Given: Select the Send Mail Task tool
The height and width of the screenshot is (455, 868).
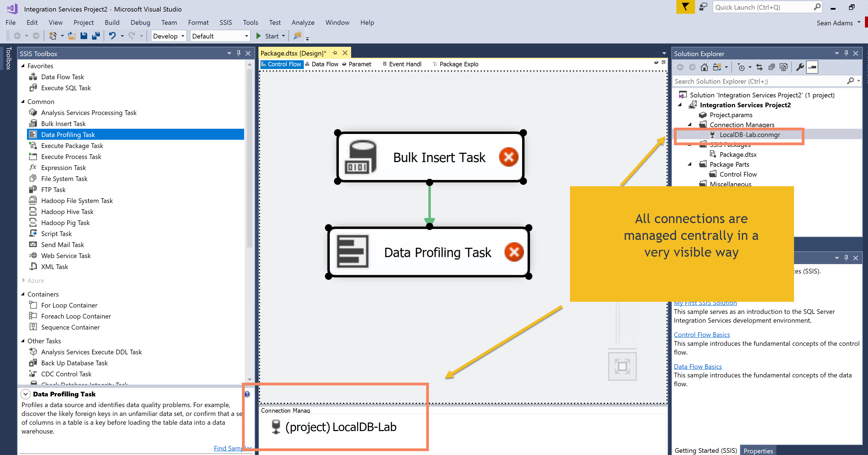Looking at the screenshot, I should click(62, 244).
